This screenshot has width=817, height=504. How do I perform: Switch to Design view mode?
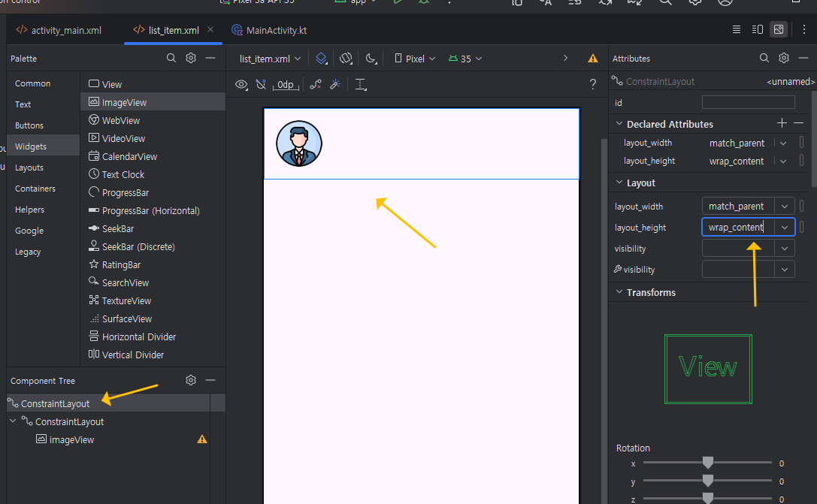point(779,30)
